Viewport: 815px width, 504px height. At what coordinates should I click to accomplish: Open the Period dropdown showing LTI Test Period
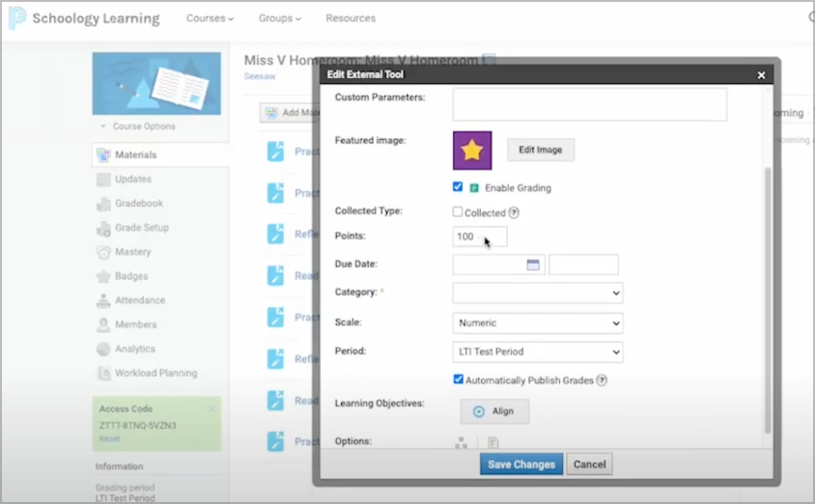pyautogui.click(x=537, y=352)
